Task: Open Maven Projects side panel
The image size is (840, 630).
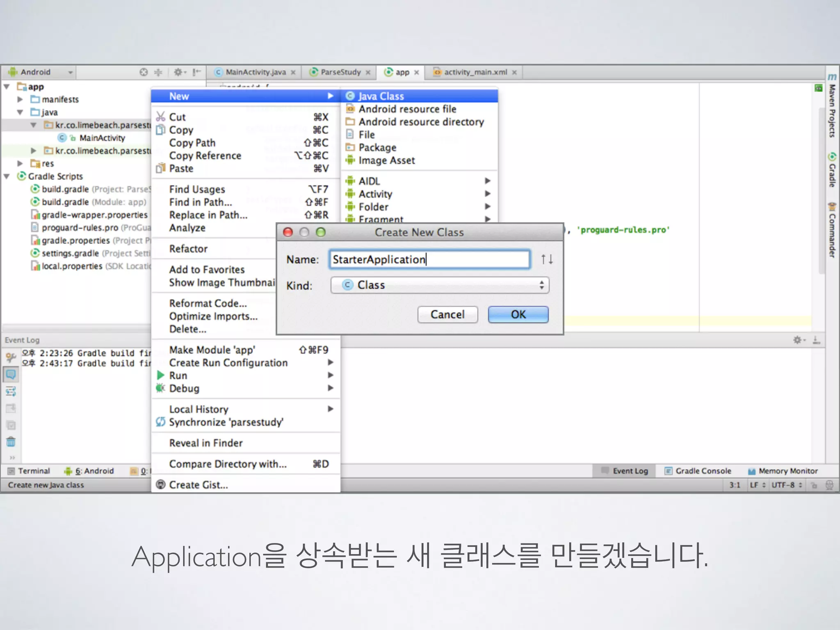Action: coord(832,106)
